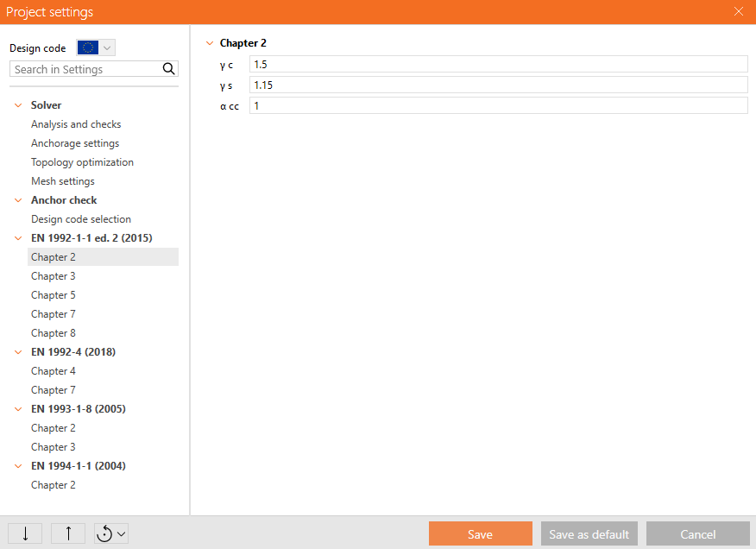This screenshot has height=549, width=756.
Task: Click the Design code label
Action: [x=38, y=48]
